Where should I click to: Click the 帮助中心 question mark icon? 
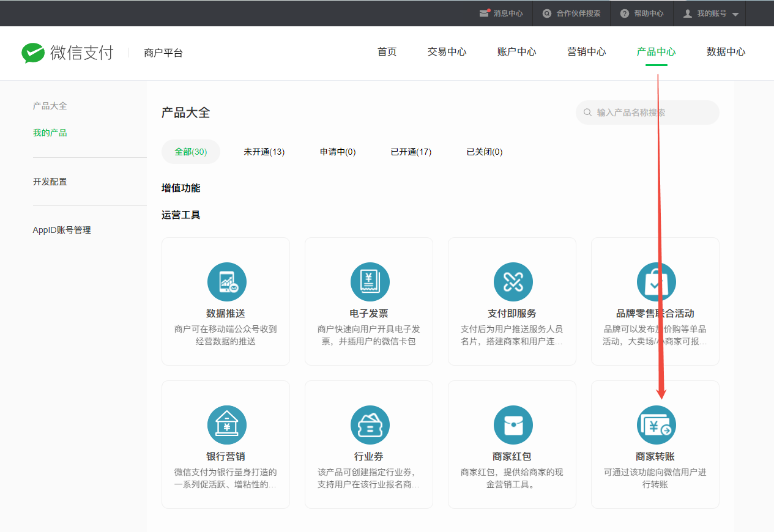pyautogui.click(x=625, y=13)
